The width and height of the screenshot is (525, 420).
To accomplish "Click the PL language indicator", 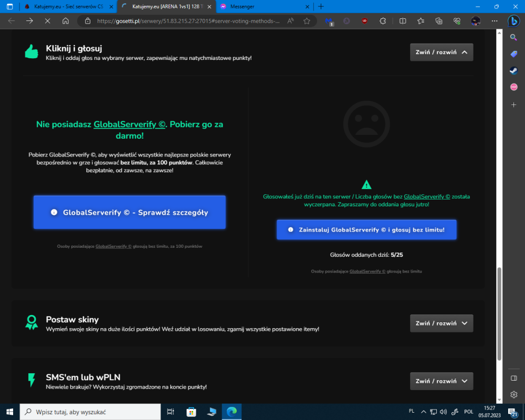I will (x=412, y=411).
